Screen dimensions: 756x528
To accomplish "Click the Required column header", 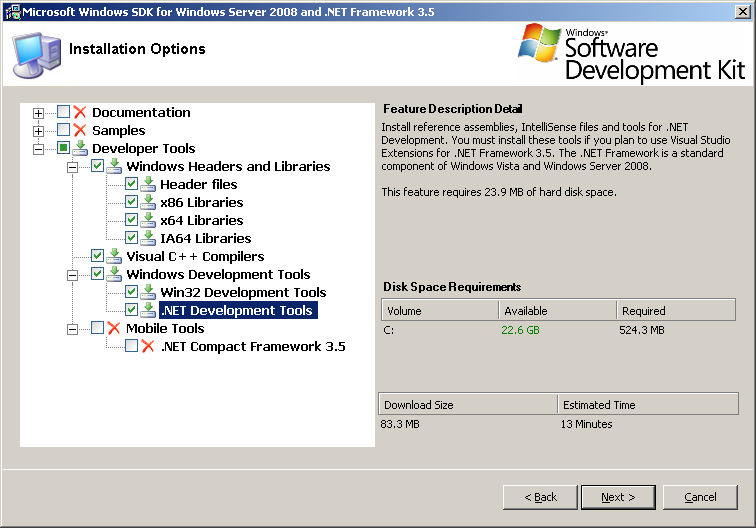I will coord(676,310).
